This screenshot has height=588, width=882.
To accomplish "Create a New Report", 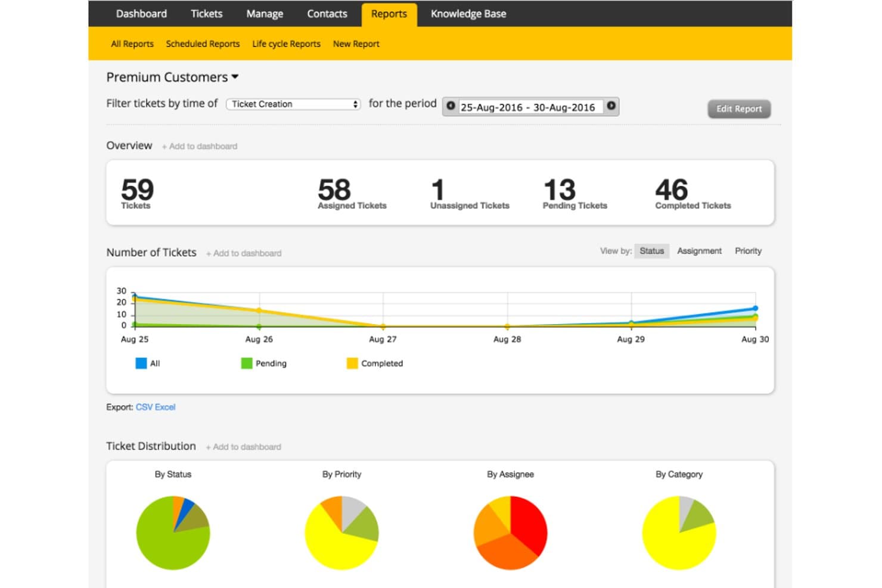I will [x=356, y=44].
